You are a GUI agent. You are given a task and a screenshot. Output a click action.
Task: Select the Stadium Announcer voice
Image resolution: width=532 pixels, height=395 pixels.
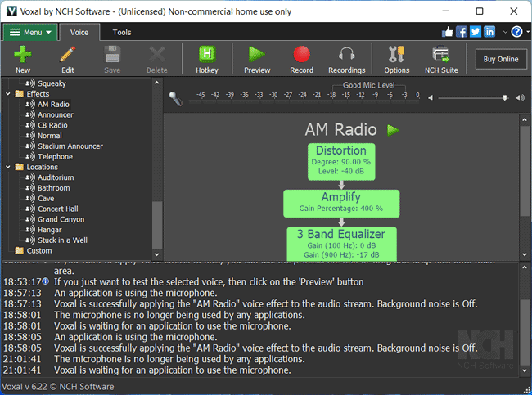coord(70,146)
